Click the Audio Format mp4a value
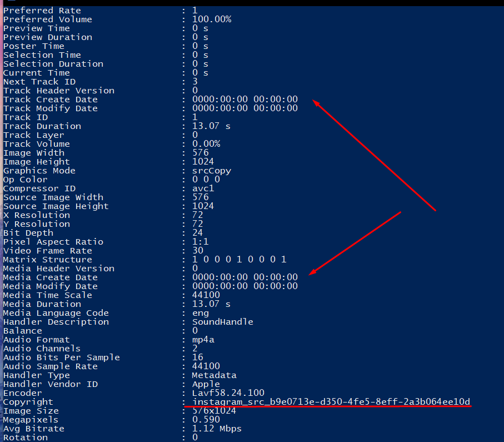The image size is (504, 442). 203,340
